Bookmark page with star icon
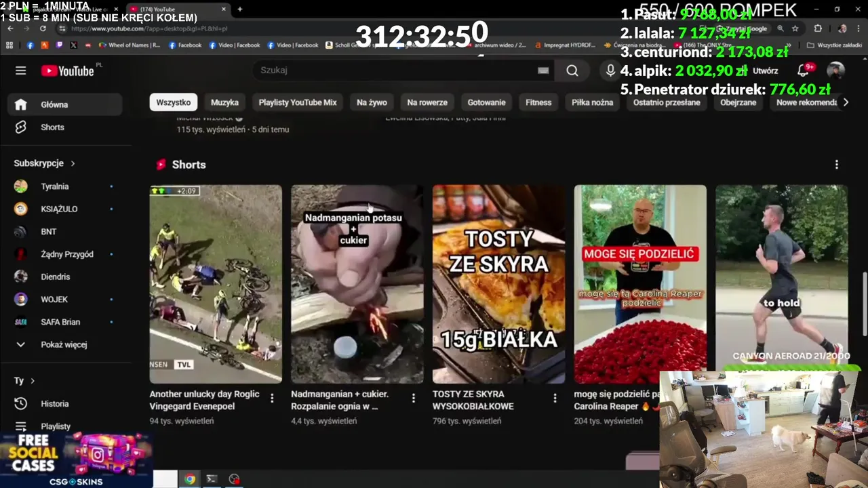 pos(795,28)
